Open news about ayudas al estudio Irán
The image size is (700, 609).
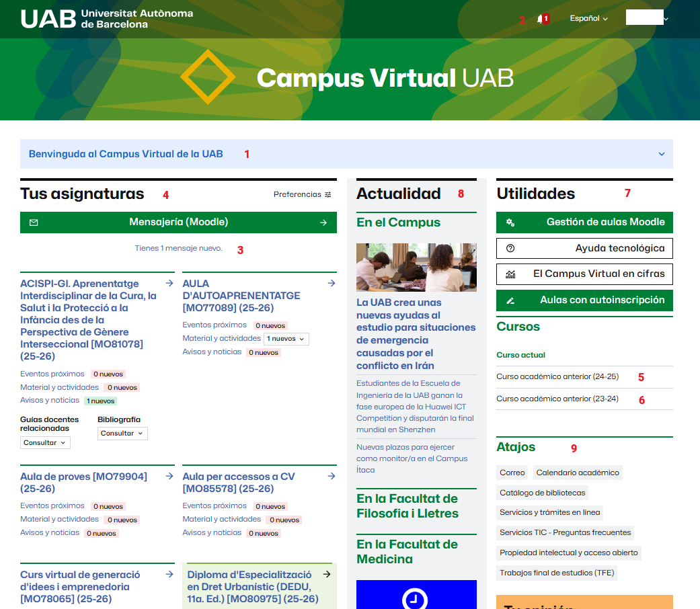[416, 333]
